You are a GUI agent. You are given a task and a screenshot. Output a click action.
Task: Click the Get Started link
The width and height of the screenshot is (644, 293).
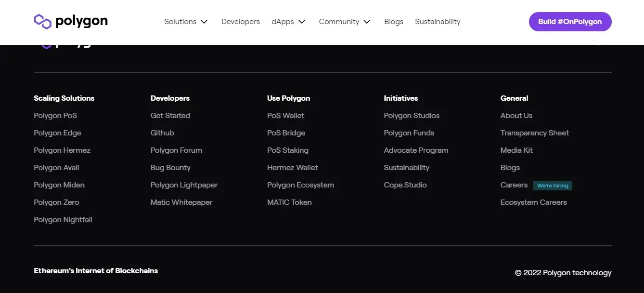(x=170, y=116)
